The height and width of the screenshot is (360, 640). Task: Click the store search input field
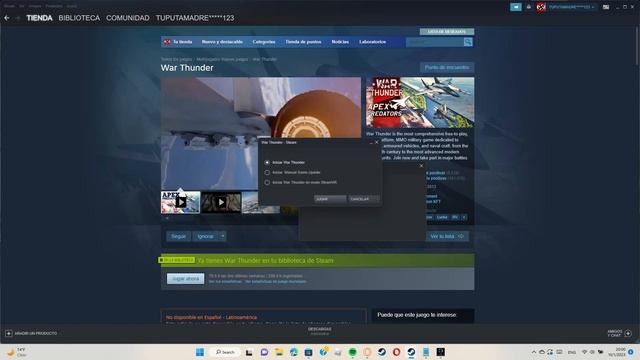pyautogui.click(x=434, y=42)
